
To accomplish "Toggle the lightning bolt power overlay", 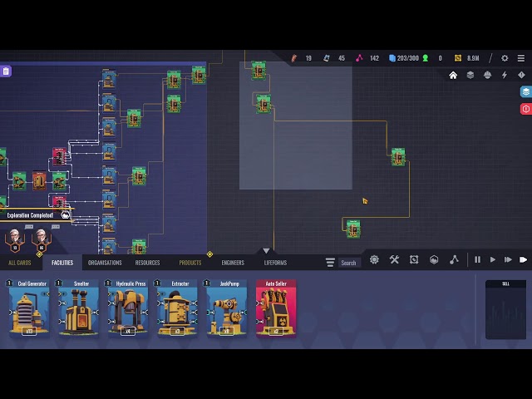I will pos(505,75).
